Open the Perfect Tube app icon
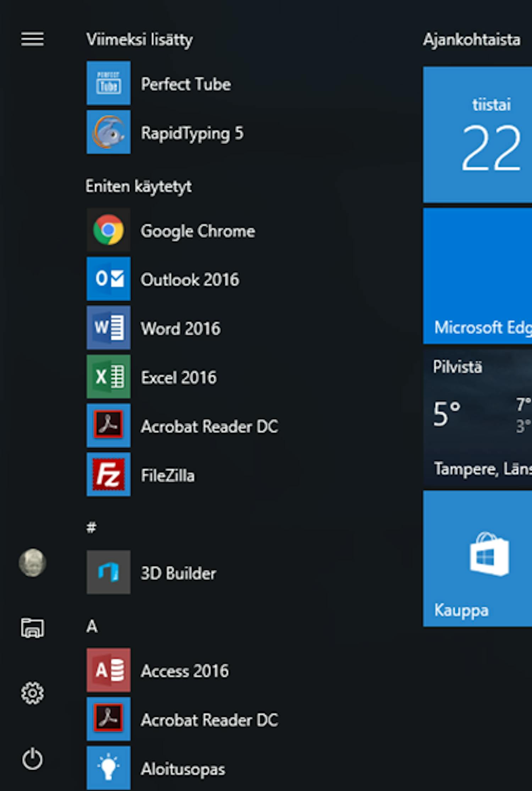The image size is (532, 791). tap(108, 83)
